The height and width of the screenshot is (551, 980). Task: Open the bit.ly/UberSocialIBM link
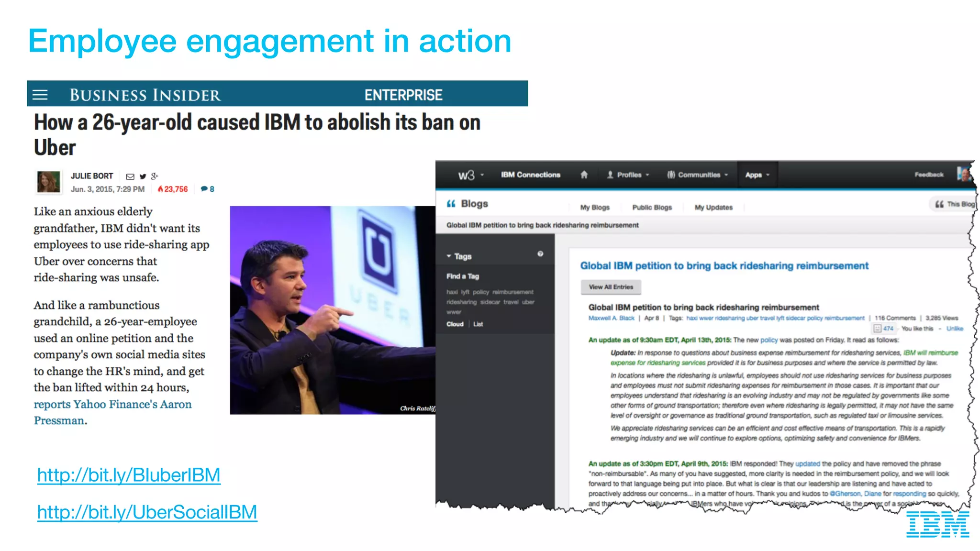pyautogui.click(x=147, y=512)
